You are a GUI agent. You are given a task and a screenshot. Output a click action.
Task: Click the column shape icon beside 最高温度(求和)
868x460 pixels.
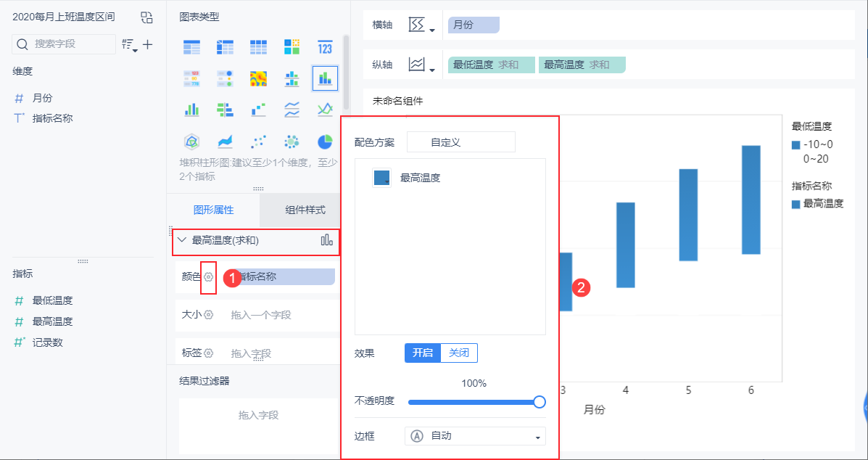tap(326, 239)
